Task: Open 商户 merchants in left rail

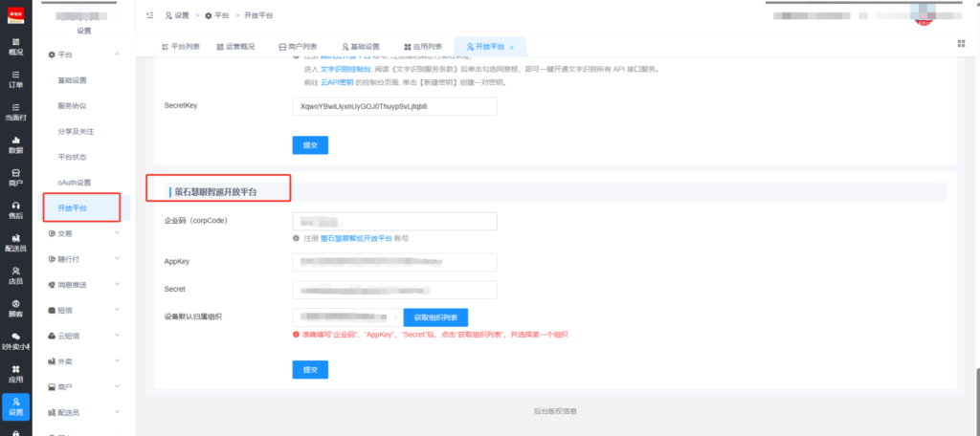Action: 15,178
